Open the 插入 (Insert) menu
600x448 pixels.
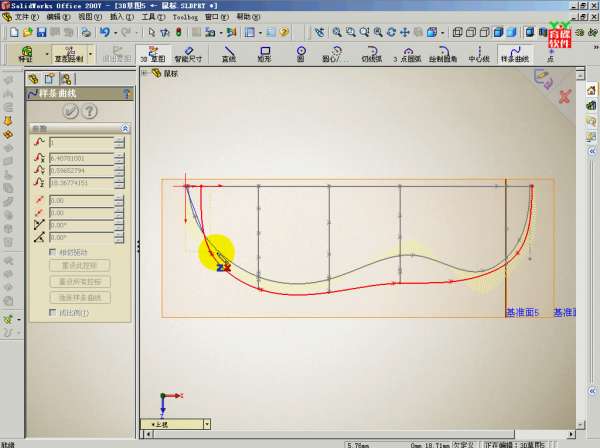118,17
